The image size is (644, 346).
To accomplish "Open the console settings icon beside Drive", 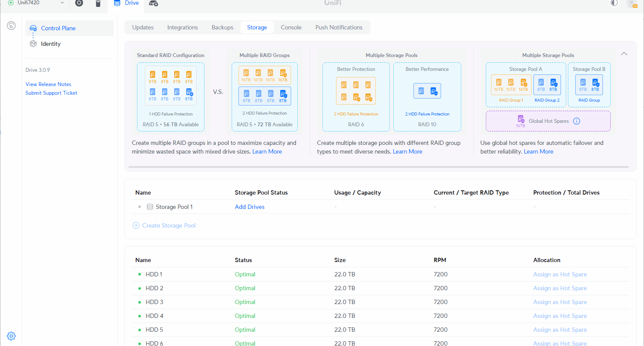I will click(153, 3).
